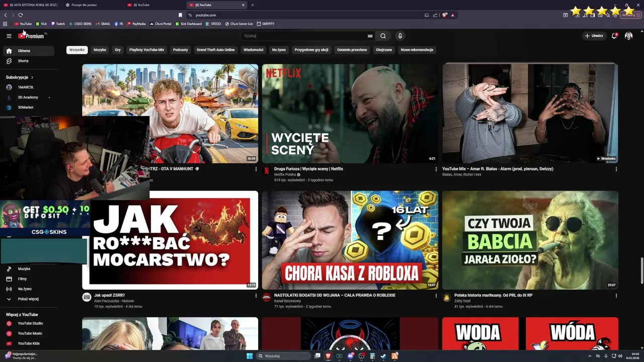Open the CHORA KASA Z ROBLOXA thumbnail
The width and height of the screenshot is (644, 362).
[350, 240]
